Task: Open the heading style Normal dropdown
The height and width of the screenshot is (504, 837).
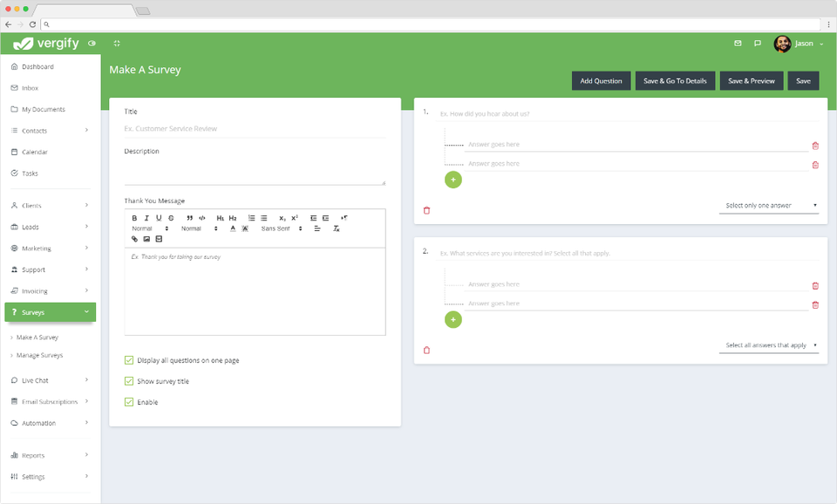Action: [x=199, y=228]
